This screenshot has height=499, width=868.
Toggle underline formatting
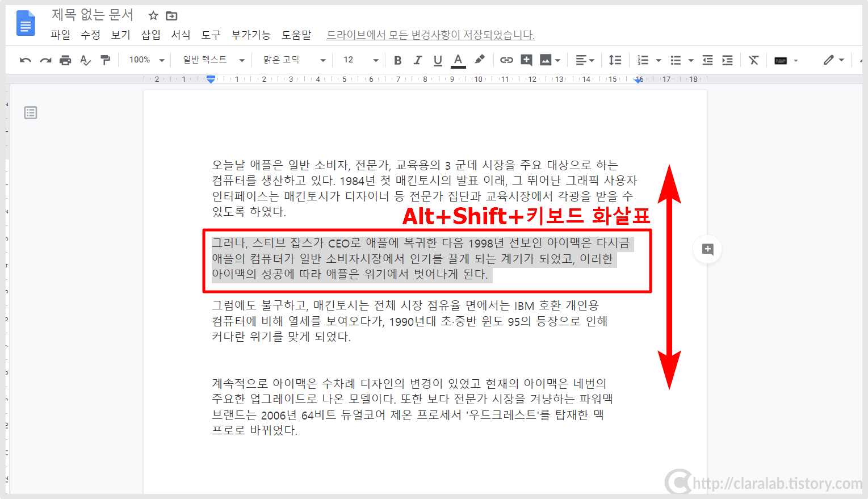(x=438, y=60)
